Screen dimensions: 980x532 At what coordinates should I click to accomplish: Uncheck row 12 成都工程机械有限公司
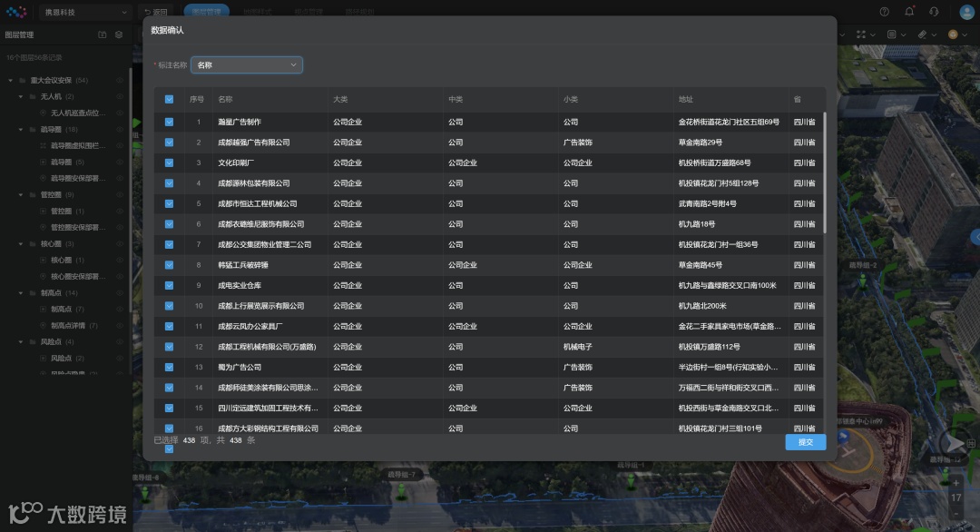(170, 347)
